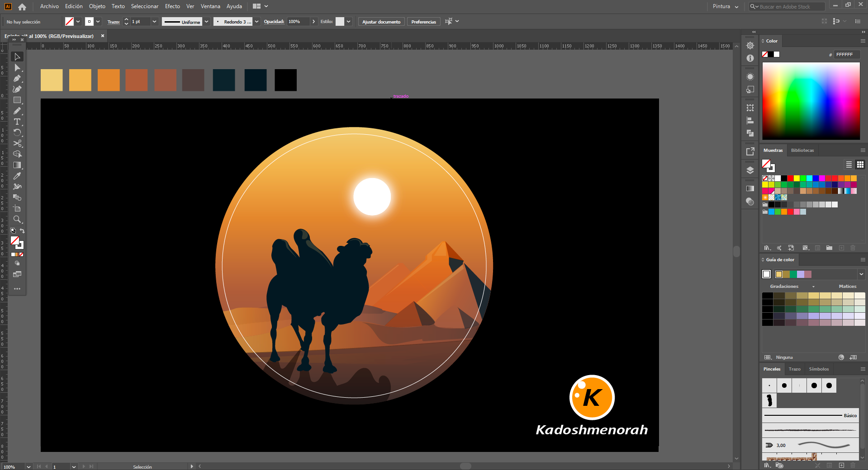Open the Asset Export panel icon
868x470 pixels.
tap(750, 151)
